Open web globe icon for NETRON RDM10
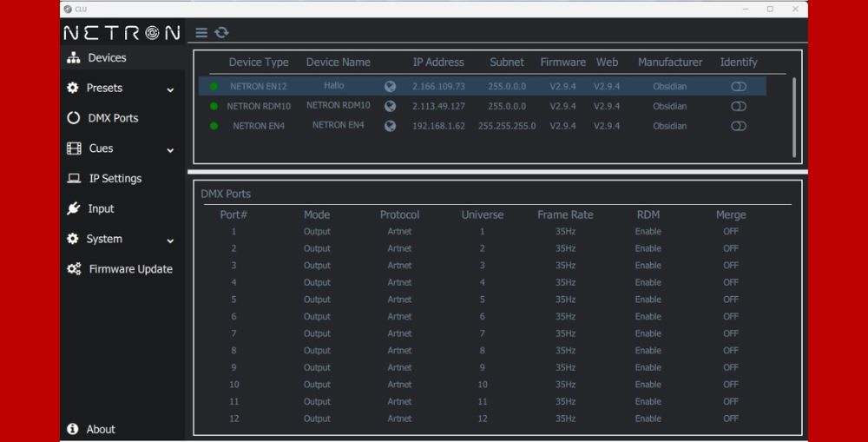Viewport: 868px width, 442px height. click(391, 106)
